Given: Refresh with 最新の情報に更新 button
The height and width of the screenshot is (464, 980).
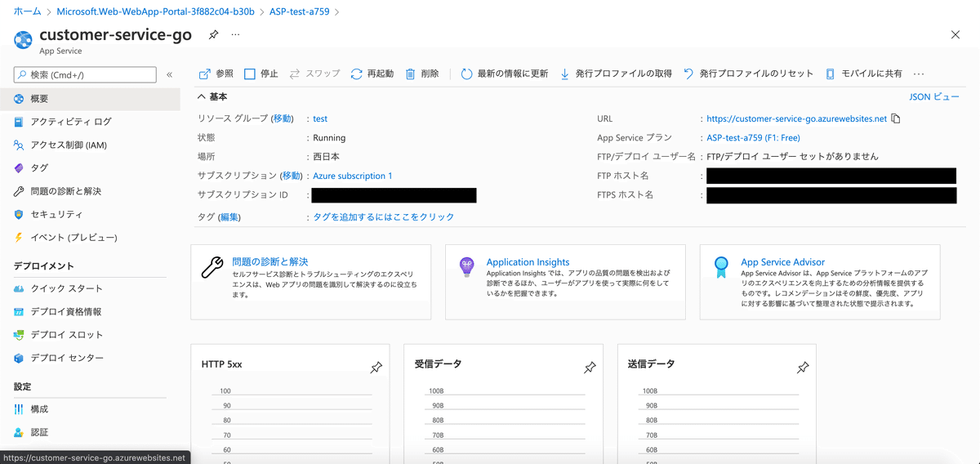Looking at the screenshot, I should pos(505,74).
